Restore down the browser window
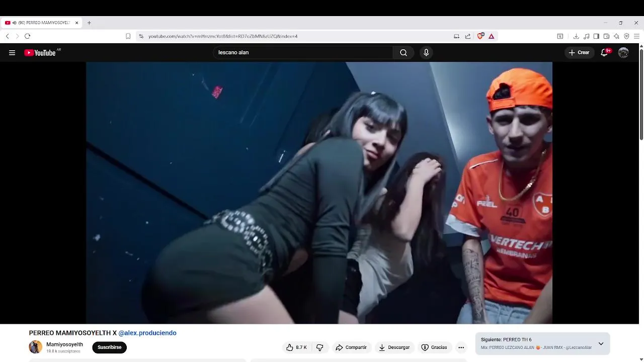Screen dimensions: 644x362 coord(620,23)
